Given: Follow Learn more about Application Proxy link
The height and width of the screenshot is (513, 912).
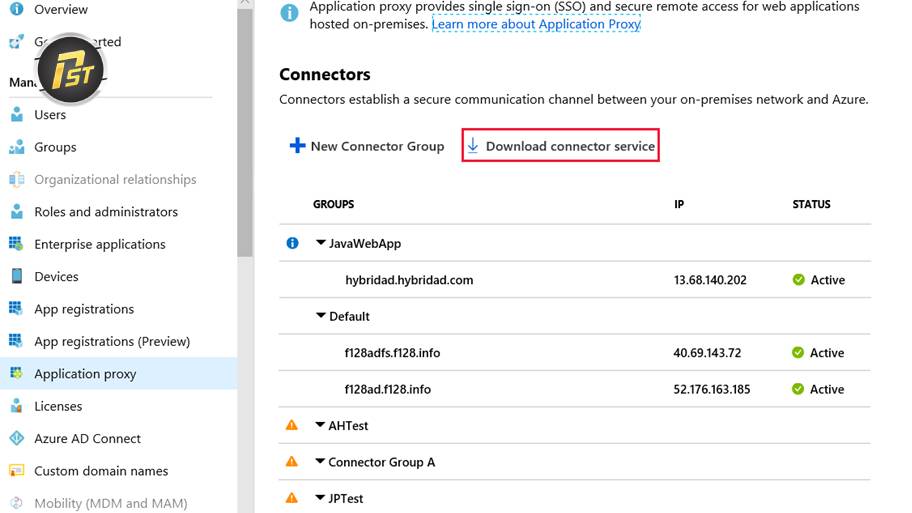Looking at the screenshot, I should tap(536, 24).
